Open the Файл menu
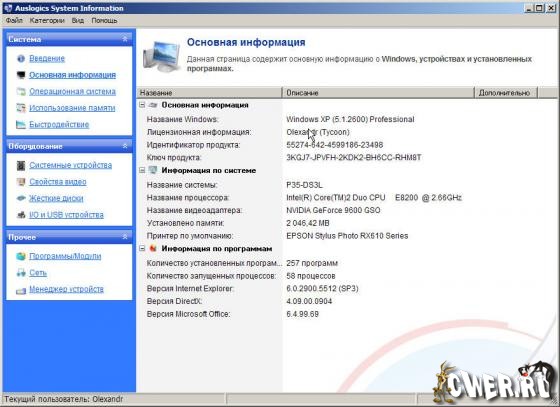The width and height of the screenshot is (560, 407). pos(14,21)
